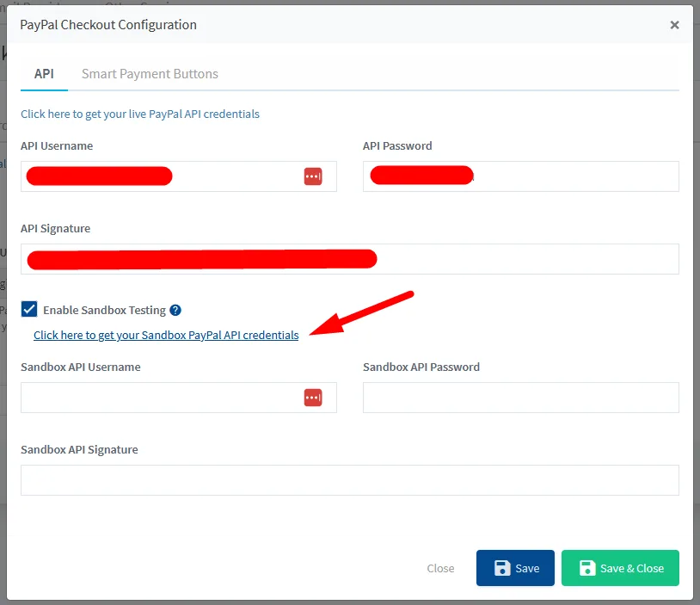Switch to the API tab
700x605 pixels.
[x=44, y=74]
